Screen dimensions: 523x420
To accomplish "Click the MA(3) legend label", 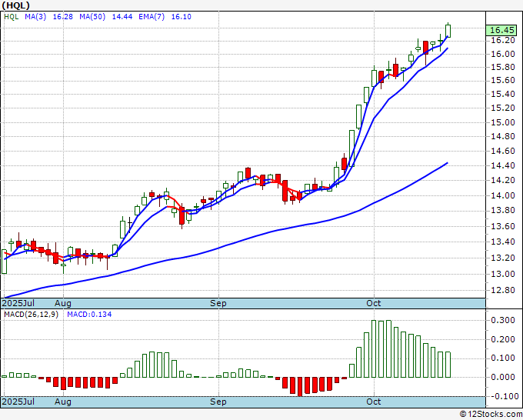I will pos(35,17).
